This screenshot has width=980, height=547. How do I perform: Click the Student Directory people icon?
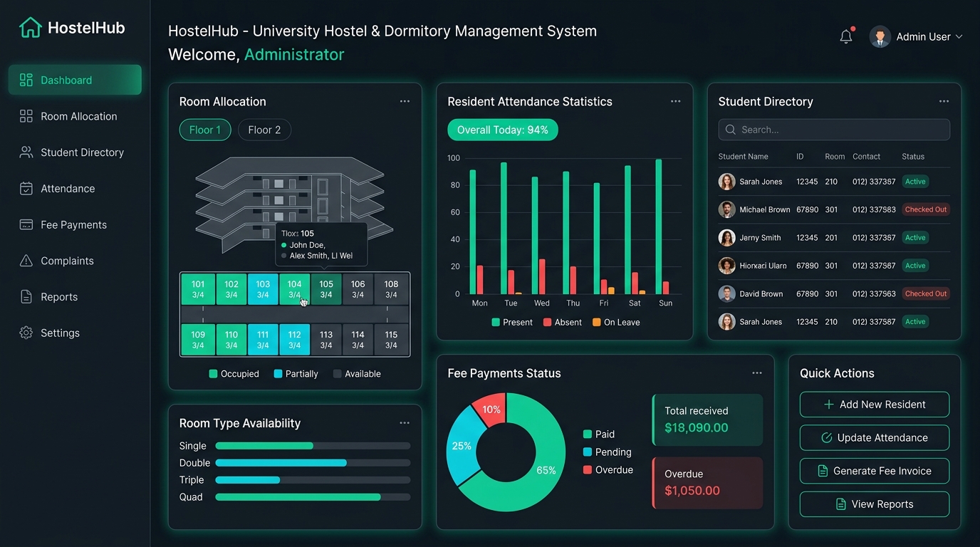tap(26, 152)
